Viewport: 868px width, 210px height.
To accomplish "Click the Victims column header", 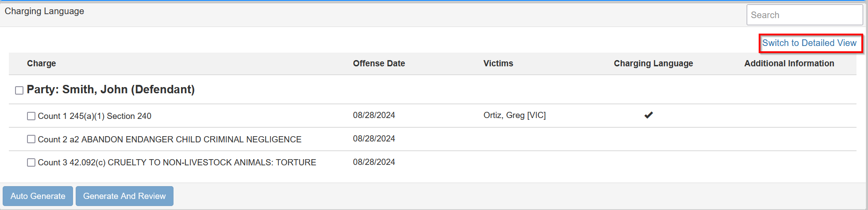I will [x=498, y=64].
